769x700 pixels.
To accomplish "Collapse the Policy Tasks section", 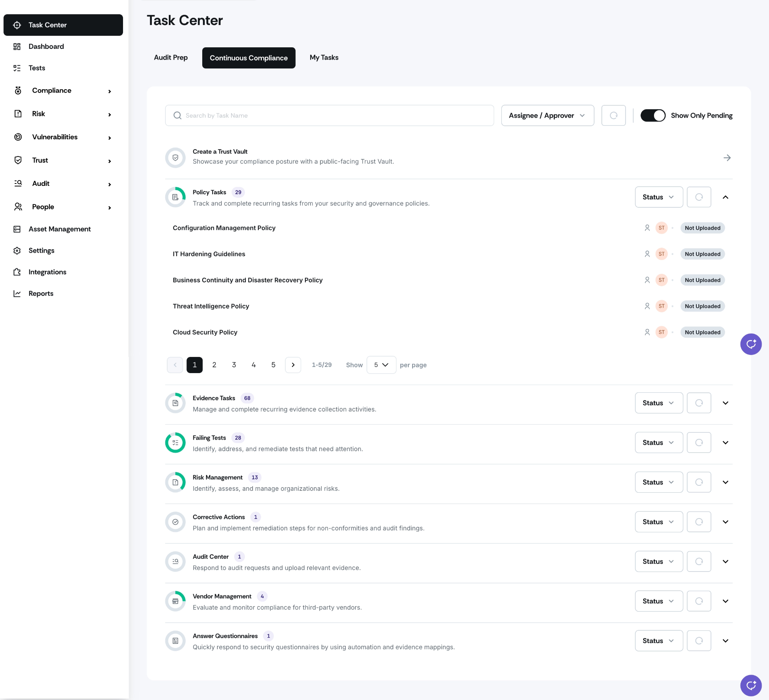I will 725,197.
